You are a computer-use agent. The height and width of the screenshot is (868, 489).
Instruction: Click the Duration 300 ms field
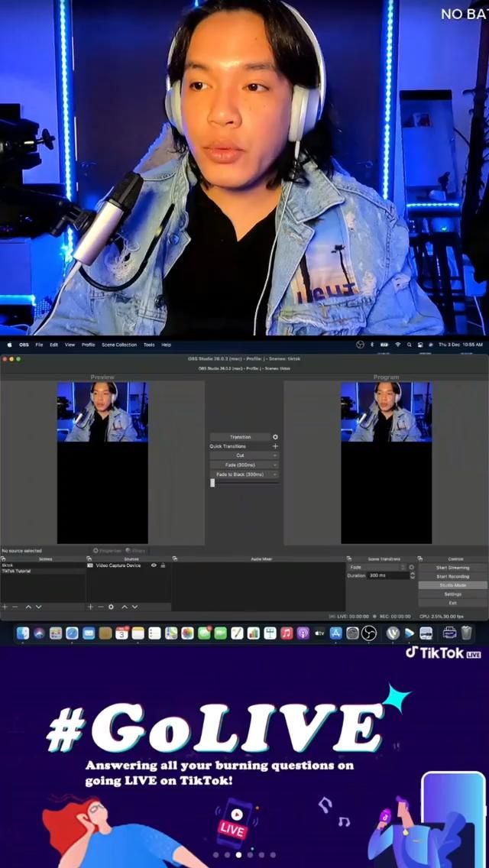point(387,575)
